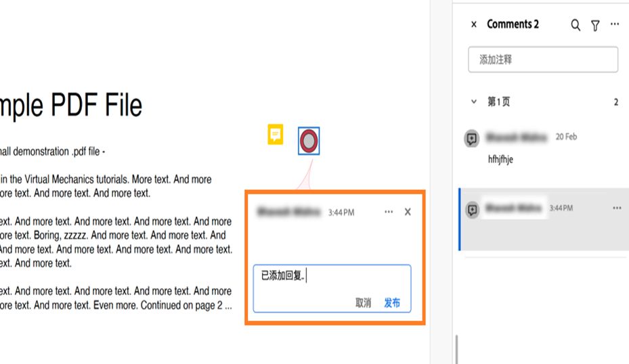
Task: Click the comments panel scrollbar
Action: (x=456, y=348)
